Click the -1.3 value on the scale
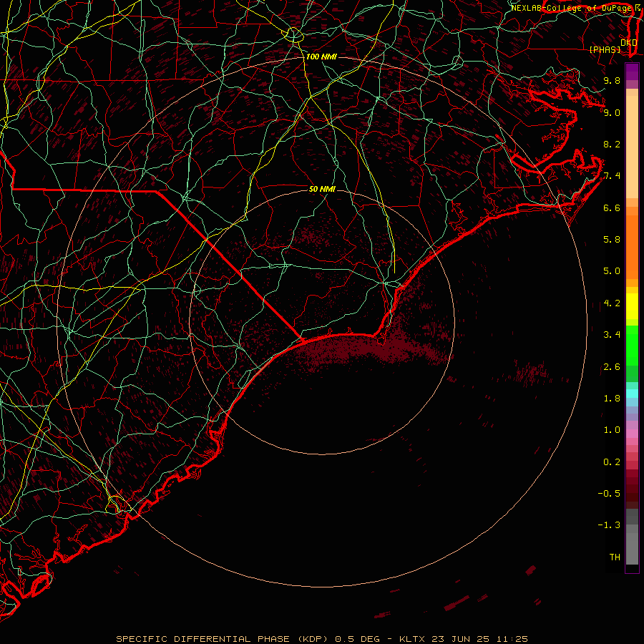The height and width of the screenshot is (644, 644). 609,525
